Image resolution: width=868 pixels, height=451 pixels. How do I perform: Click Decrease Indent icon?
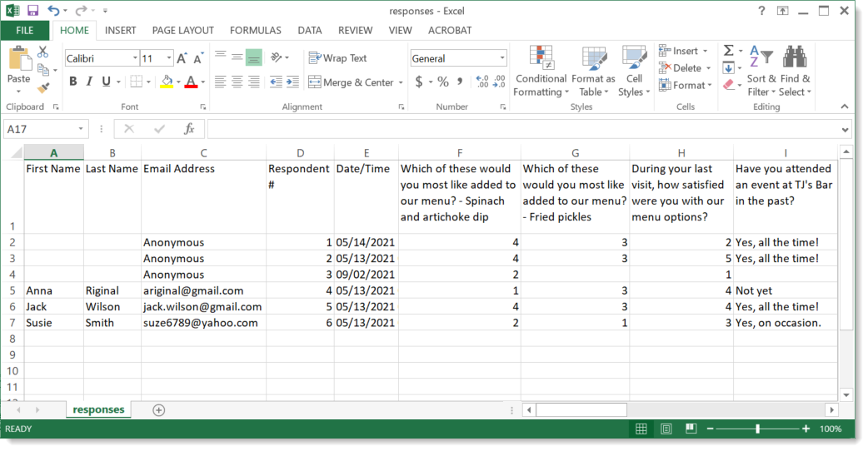point(276,82)
